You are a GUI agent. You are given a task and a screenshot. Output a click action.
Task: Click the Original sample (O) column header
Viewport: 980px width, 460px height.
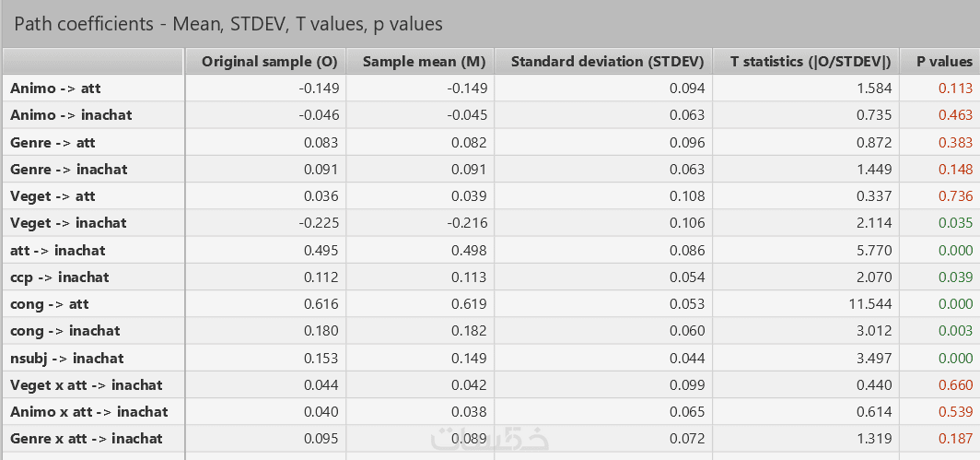pyautogui.click(x=269, y=62)
